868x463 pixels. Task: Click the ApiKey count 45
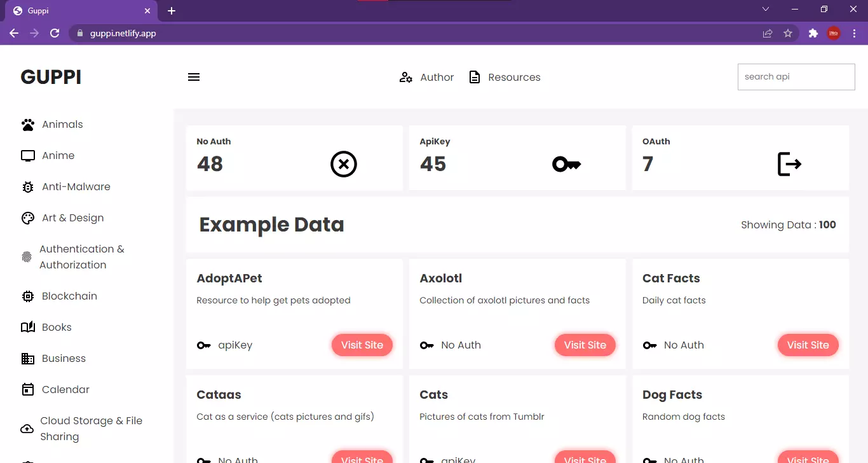433,164
